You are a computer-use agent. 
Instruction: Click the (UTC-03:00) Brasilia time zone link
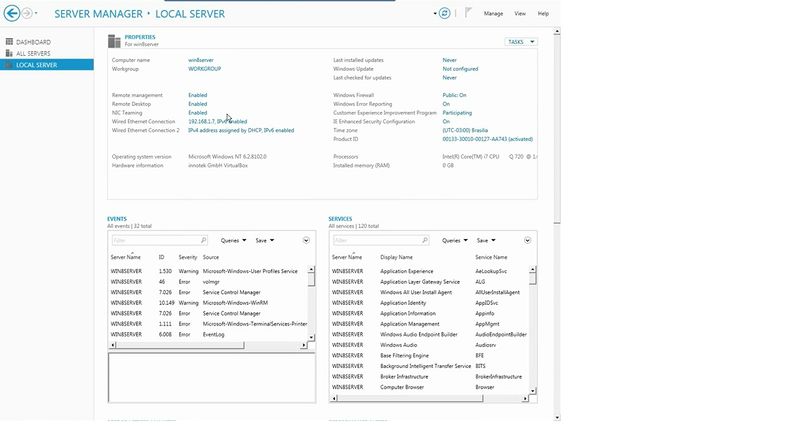[x=465, y=131]
